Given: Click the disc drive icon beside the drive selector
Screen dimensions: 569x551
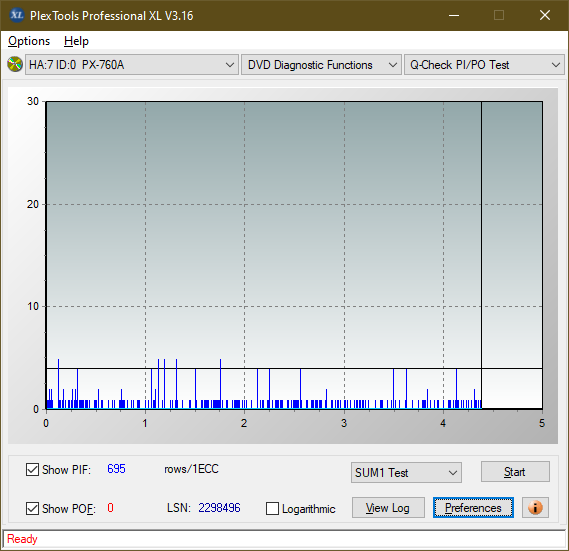Looking at the screenshot, I should [x=15, y=65].
